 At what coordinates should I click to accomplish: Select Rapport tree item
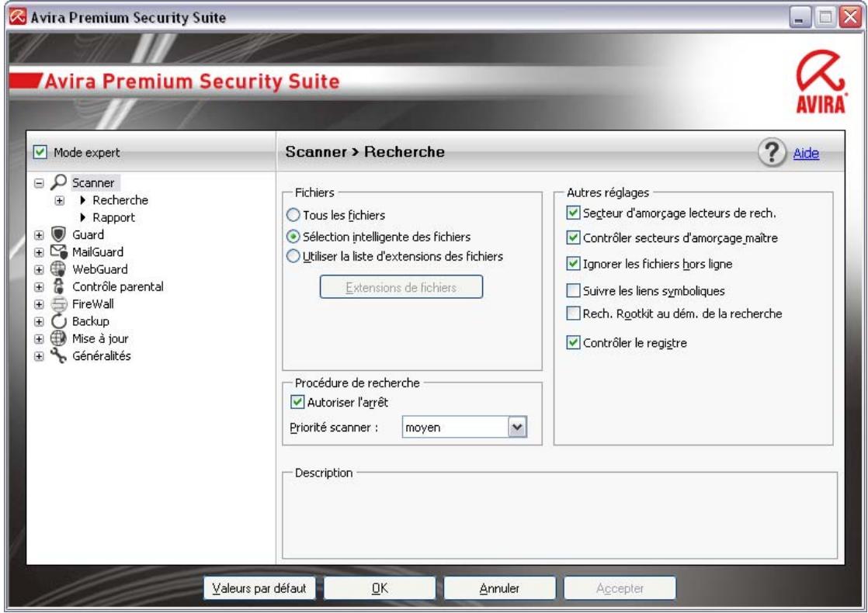pyautogui.click(x=113, y=217)
